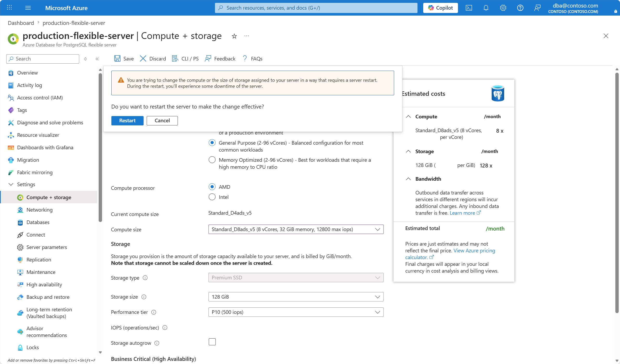Open the View Azure pricing calculator link

pos(450,254)
